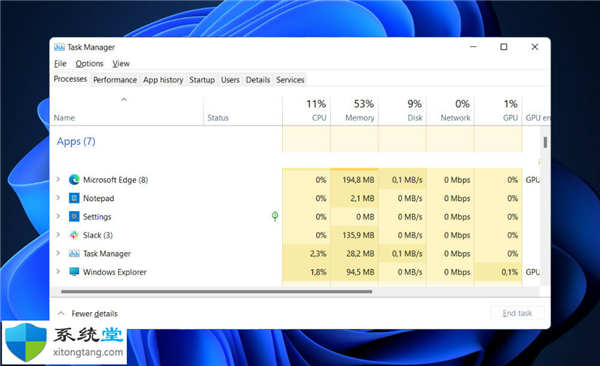Click the End task button

517,313
